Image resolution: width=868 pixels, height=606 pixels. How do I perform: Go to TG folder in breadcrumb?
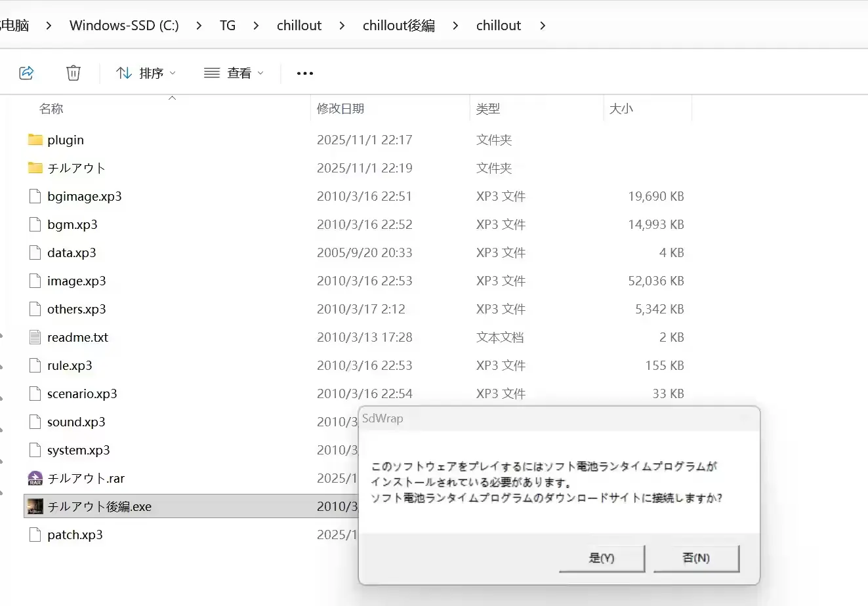pos(228,26)
